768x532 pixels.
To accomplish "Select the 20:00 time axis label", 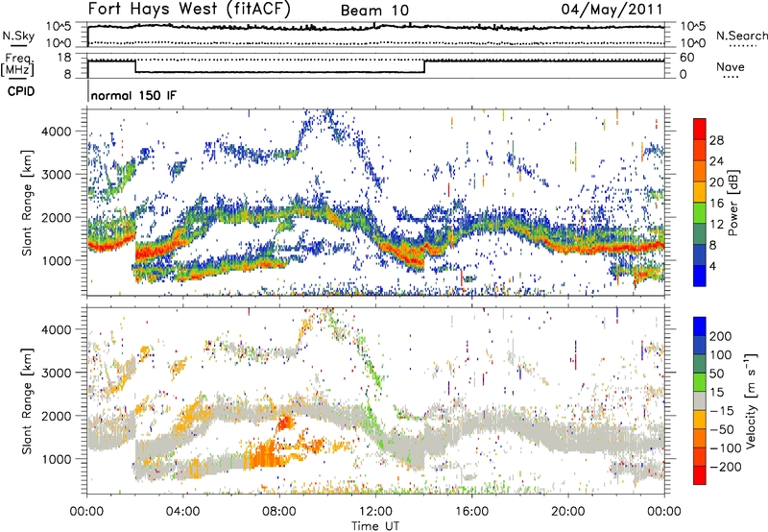I will 568,510.
